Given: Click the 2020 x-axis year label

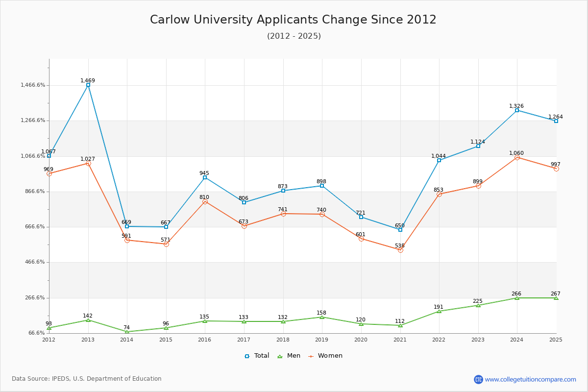Looking at the screenshot, I should click(x=361, y=340).
